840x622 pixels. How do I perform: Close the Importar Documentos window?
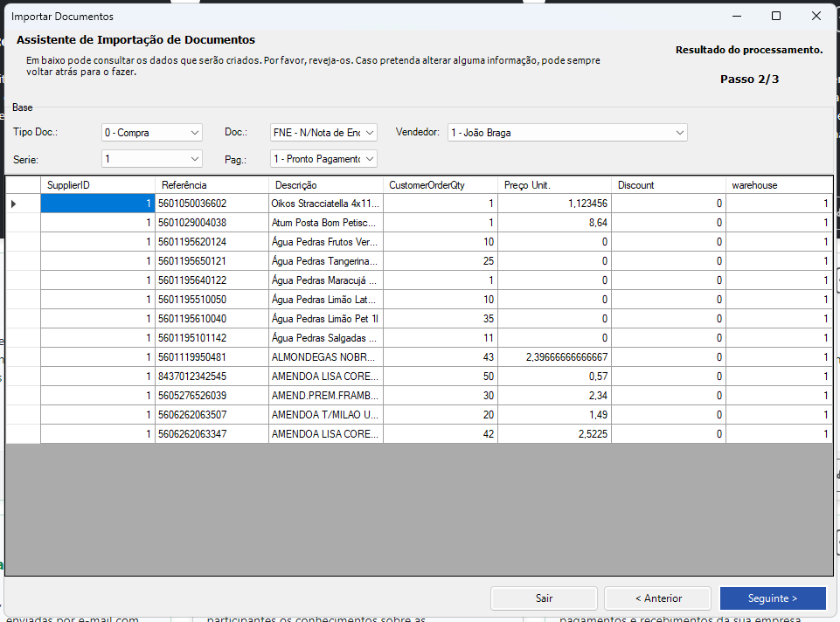coord(816,16)
